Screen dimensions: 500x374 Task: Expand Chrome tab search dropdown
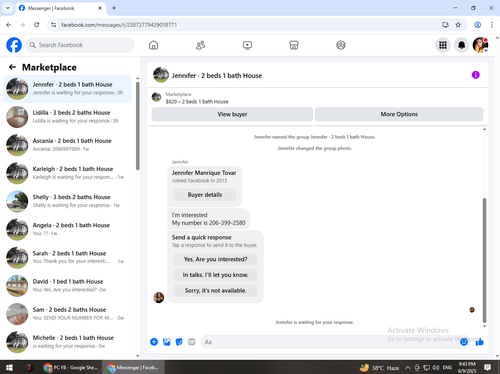tap(8, 8)
